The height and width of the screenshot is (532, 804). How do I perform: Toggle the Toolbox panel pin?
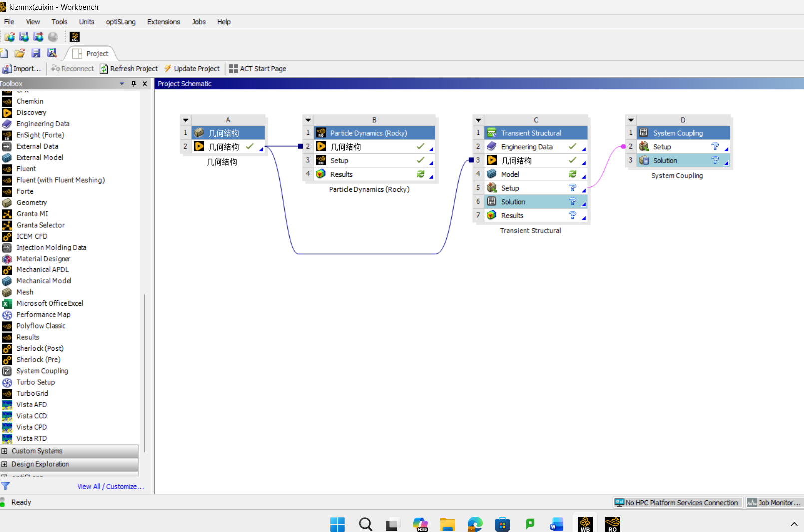coord(134,84)
